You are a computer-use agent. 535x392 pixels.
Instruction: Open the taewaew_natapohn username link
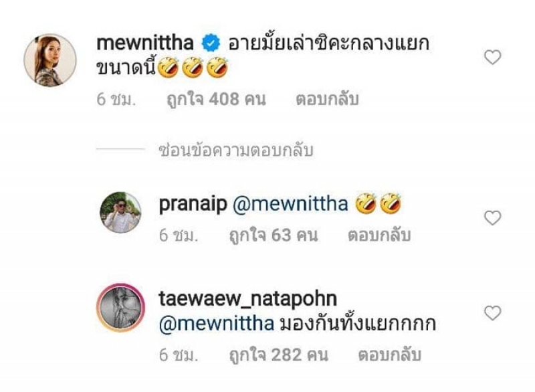pos(248,299)
